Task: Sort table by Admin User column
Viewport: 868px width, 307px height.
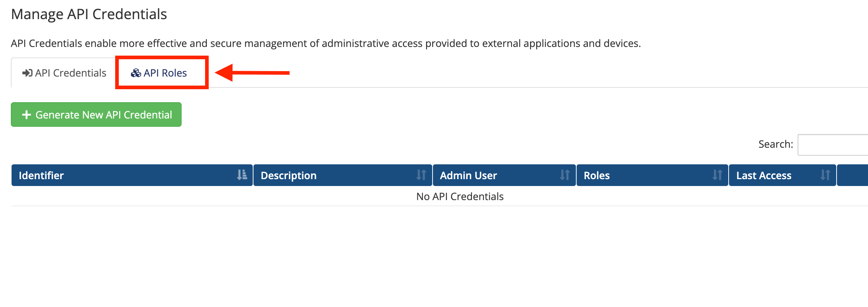Action: pos(504,175)
